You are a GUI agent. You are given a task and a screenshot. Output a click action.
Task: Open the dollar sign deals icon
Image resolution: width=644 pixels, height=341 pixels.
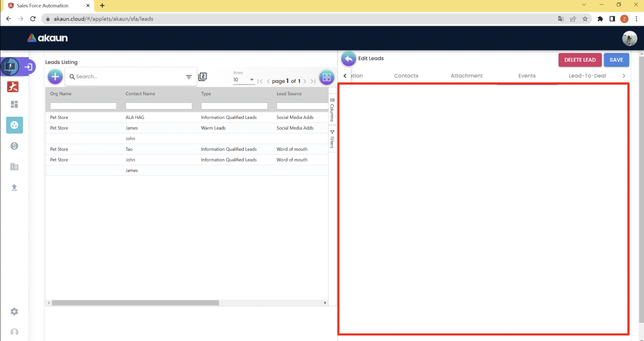coord(14,146)
